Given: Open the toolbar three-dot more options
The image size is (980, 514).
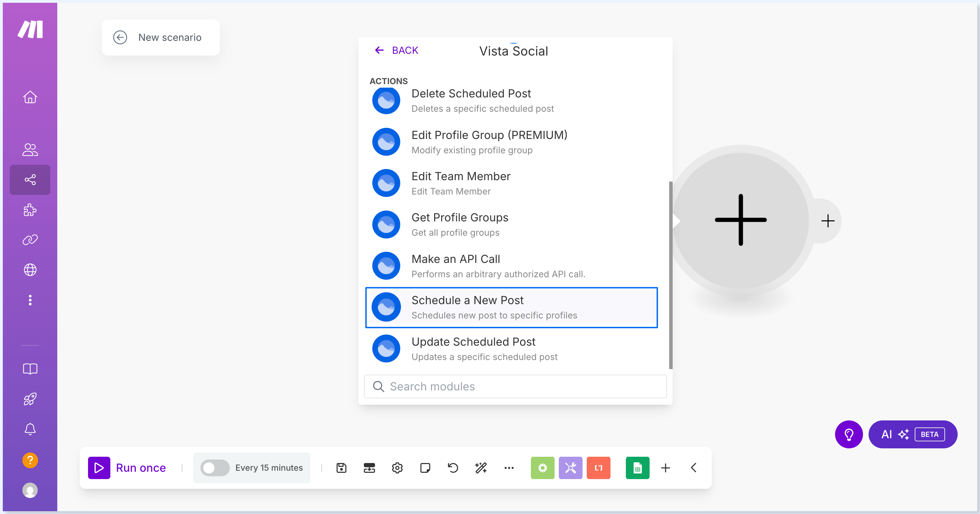Looking at the screenshot, I should click(x=509, y=468).
